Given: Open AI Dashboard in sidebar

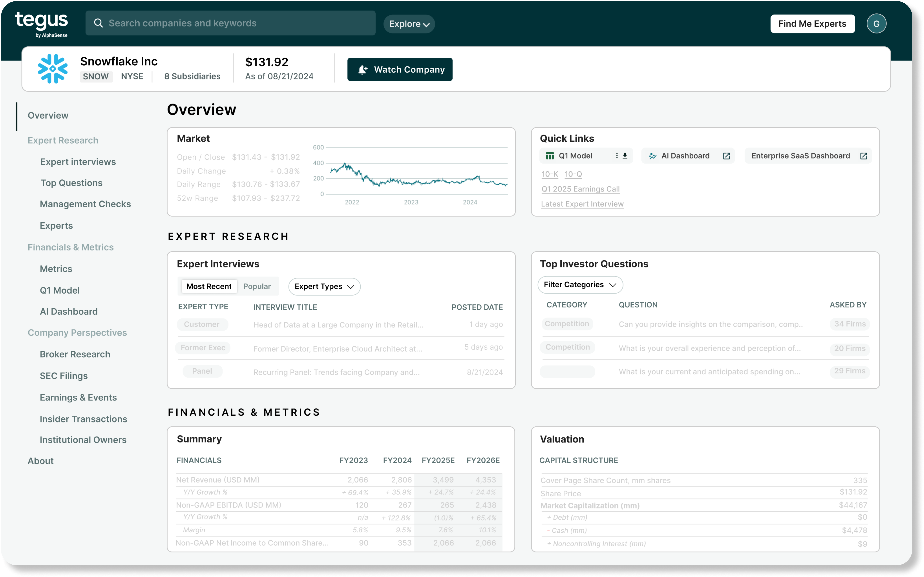Looking at the screenshot, I should pyautogui.click(x=69, y=311).
